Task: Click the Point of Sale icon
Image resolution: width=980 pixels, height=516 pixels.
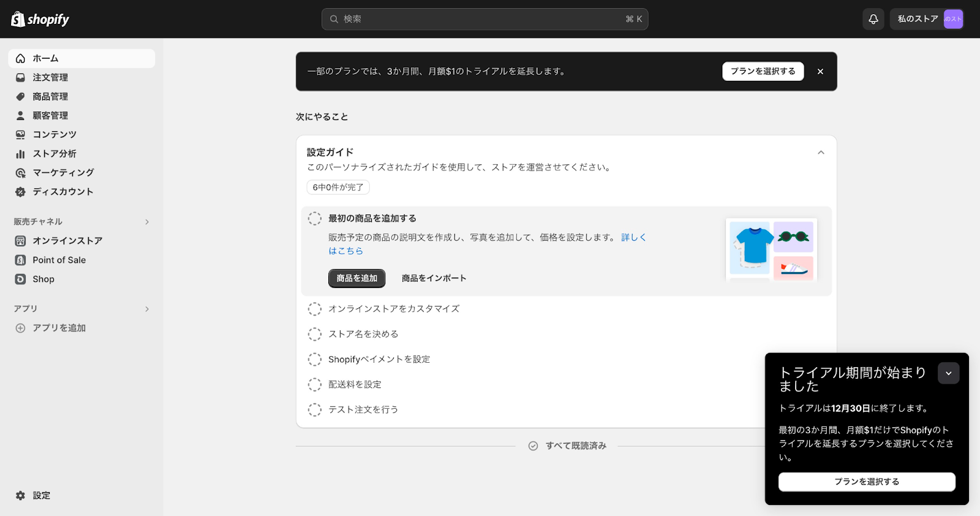Action: [20, 260]
